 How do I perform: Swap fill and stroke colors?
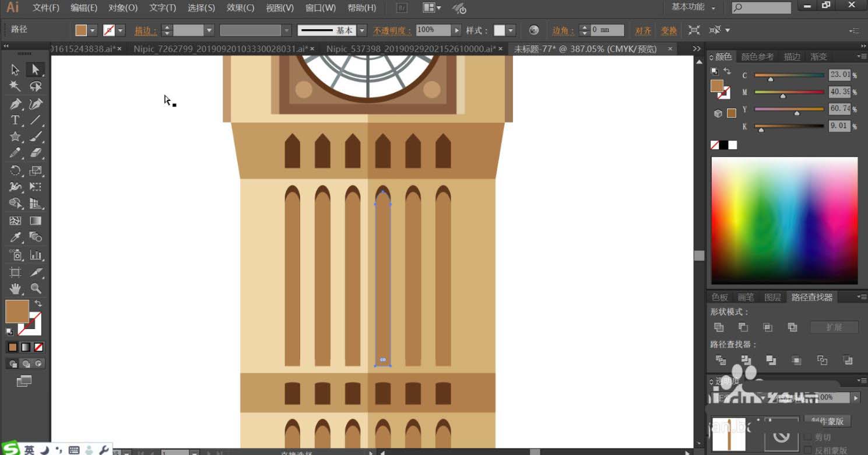[38, 303]
